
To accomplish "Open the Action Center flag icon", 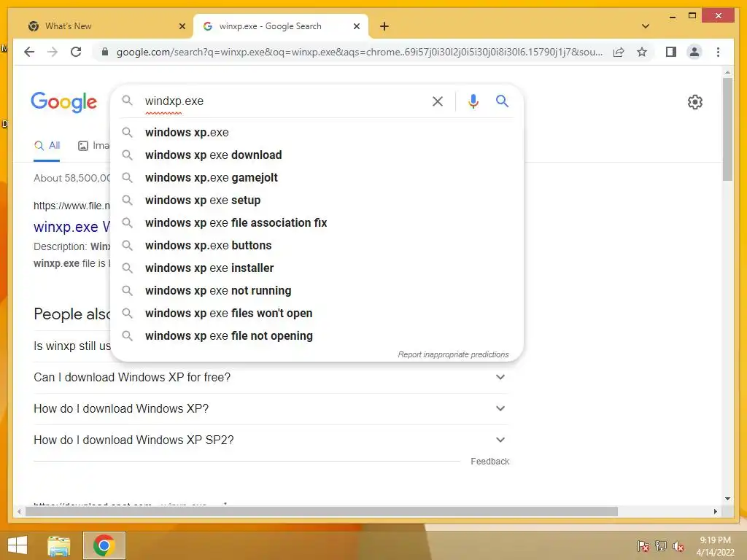I will click(643, 545).
